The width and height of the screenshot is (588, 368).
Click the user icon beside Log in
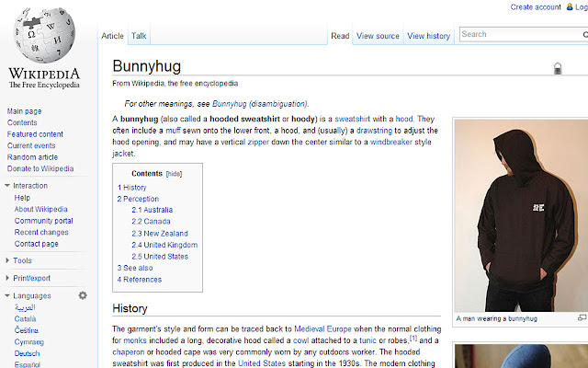coord(570,6)
